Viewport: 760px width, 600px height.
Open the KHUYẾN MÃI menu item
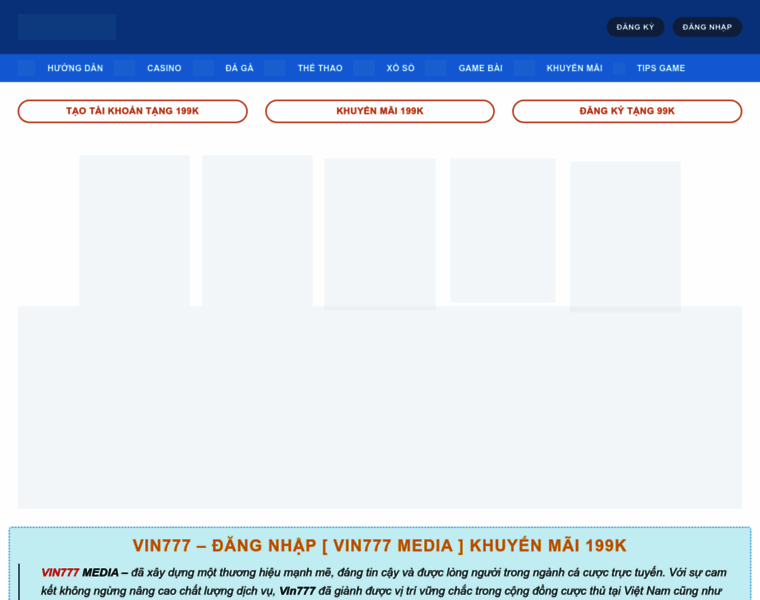click(574, 68)
